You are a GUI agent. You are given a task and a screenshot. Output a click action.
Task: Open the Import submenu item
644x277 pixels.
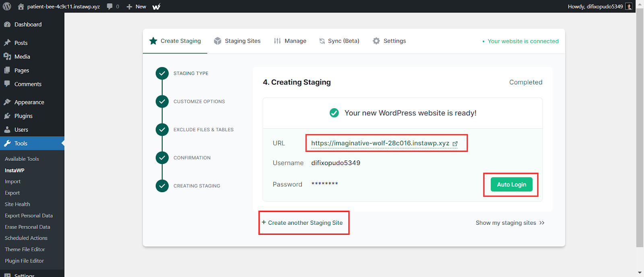pos(12,181)
